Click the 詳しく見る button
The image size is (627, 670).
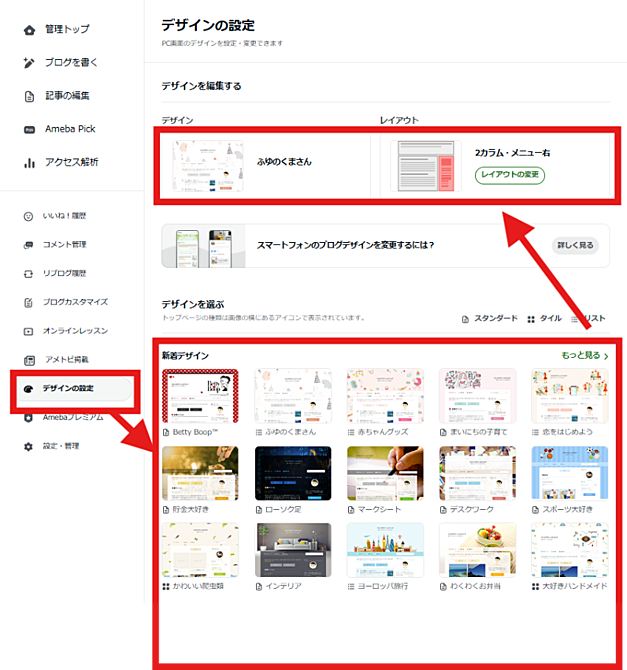tap(574, 244)
